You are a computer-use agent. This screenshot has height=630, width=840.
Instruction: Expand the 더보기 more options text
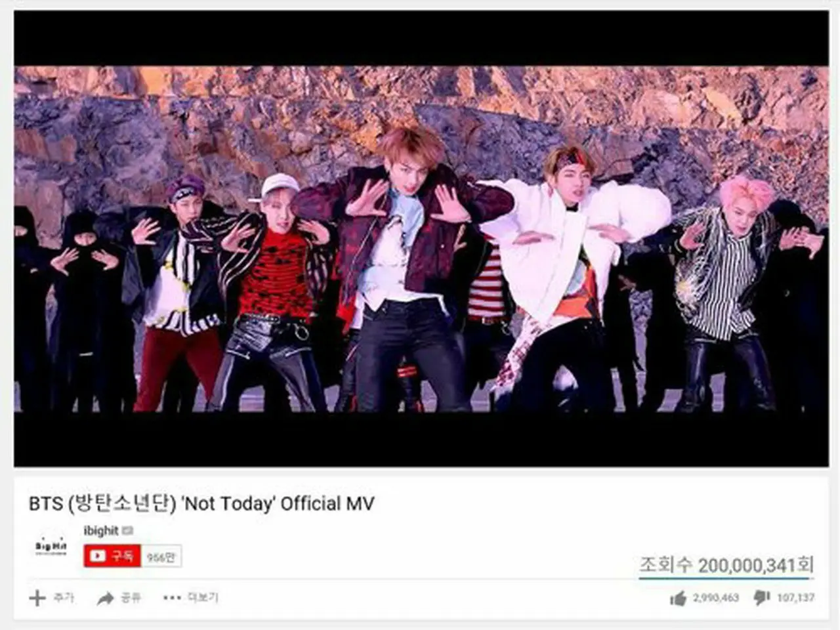(203, 598)
